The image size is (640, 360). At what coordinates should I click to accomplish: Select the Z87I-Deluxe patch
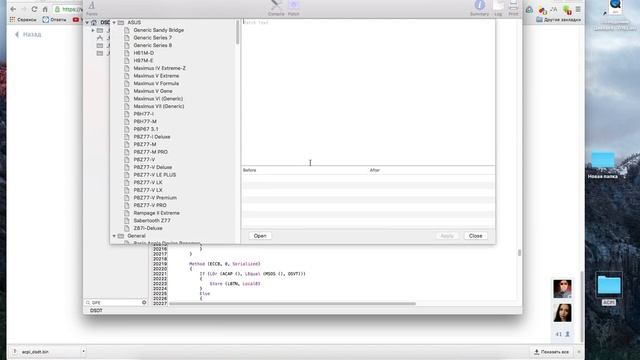(x=148, y=228)
